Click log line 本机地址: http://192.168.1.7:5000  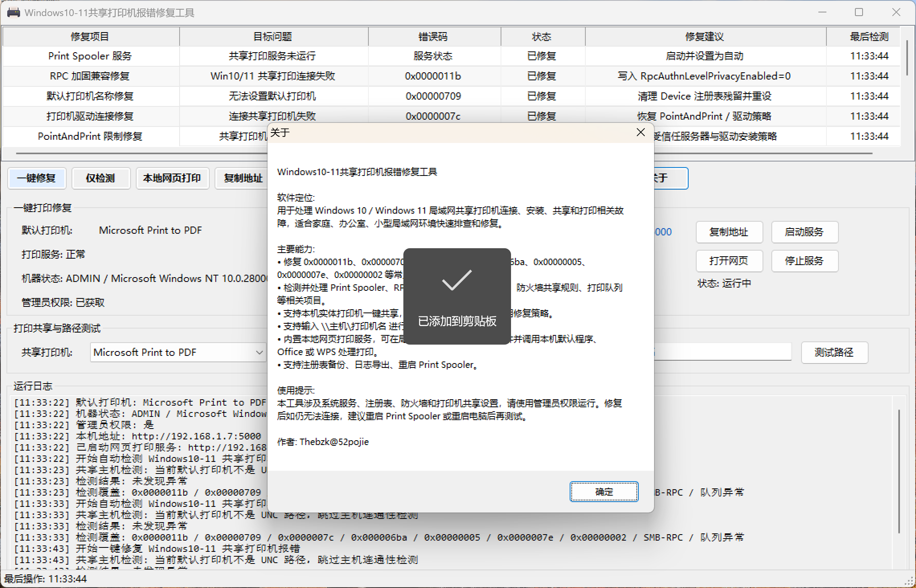click(138, 436)
